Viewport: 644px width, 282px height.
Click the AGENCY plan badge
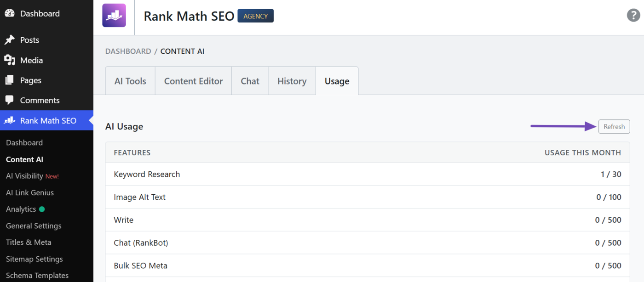[x=255, y=16]
